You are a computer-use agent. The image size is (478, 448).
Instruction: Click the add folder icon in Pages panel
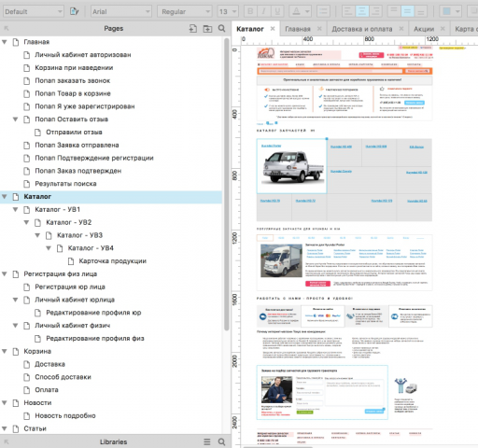coord(207,29)
